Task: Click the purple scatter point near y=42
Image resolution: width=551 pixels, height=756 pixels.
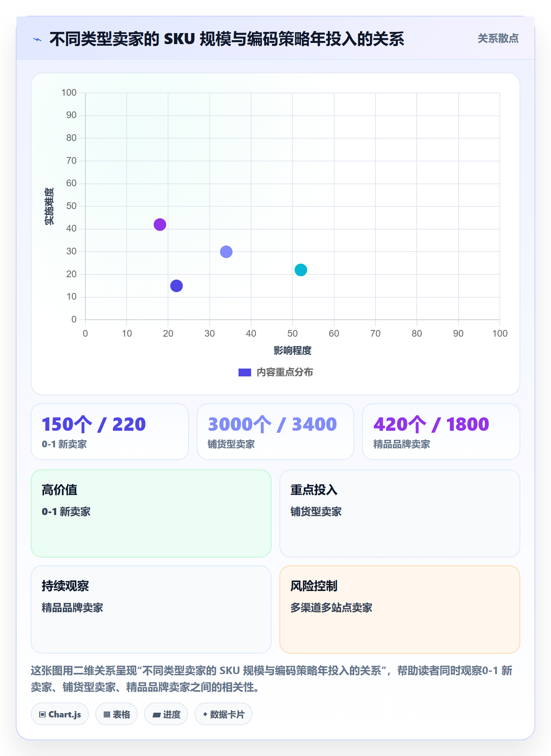Action: tap(160, 225)
